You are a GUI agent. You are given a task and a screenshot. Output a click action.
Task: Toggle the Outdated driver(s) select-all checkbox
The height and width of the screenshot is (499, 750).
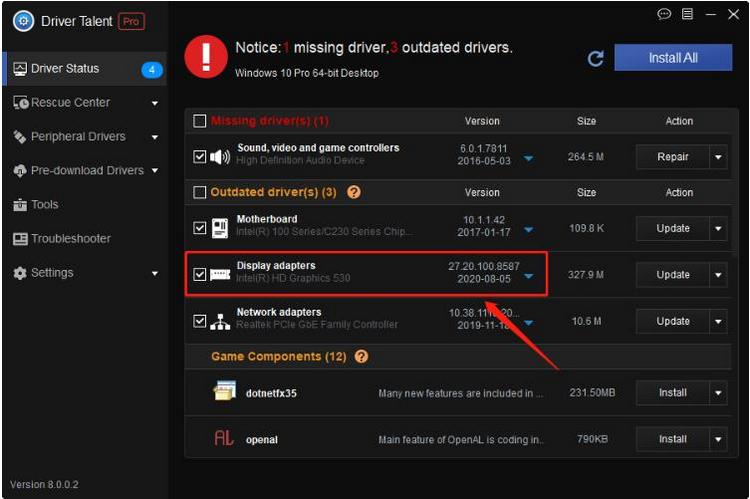(199, 192)
